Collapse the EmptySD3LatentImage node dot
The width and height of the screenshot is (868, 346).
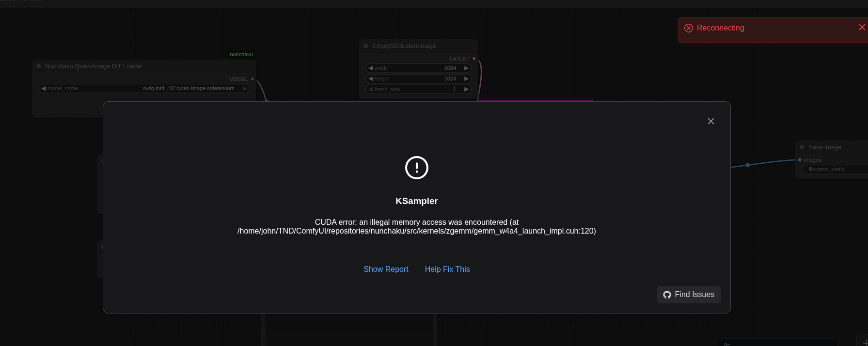(x=366, y=46)
